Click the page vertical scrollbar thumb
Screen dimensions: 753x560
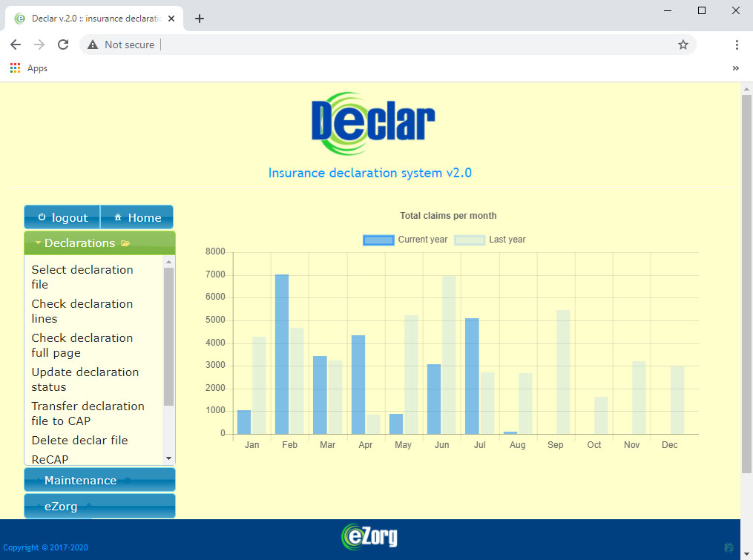coord(746,284)
